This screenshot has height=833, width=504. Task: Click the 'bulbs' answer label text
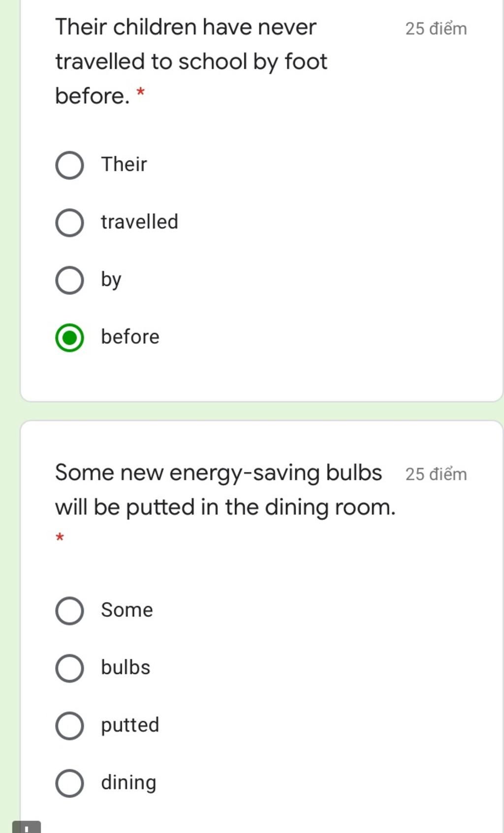pos(126,667)
